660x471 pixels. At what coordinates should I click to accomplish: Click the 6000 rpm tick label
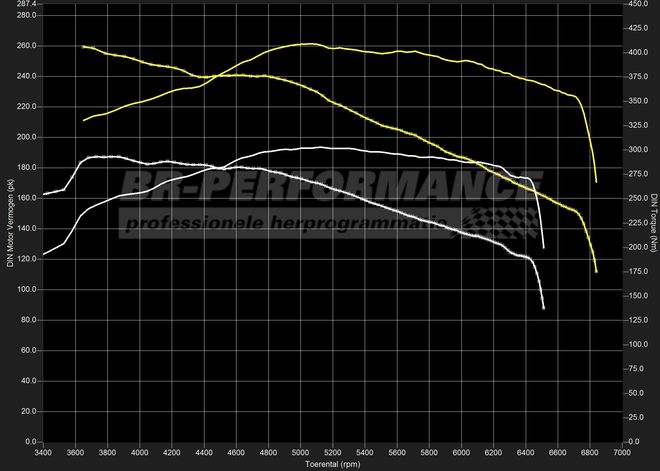click(x=461, y=452)
